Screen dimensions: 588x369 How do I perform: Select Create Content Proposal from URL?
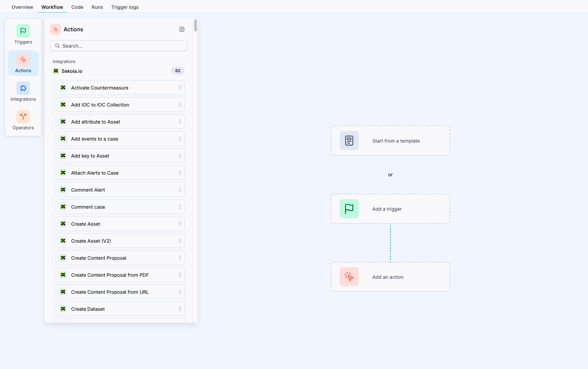click(120, 292)
